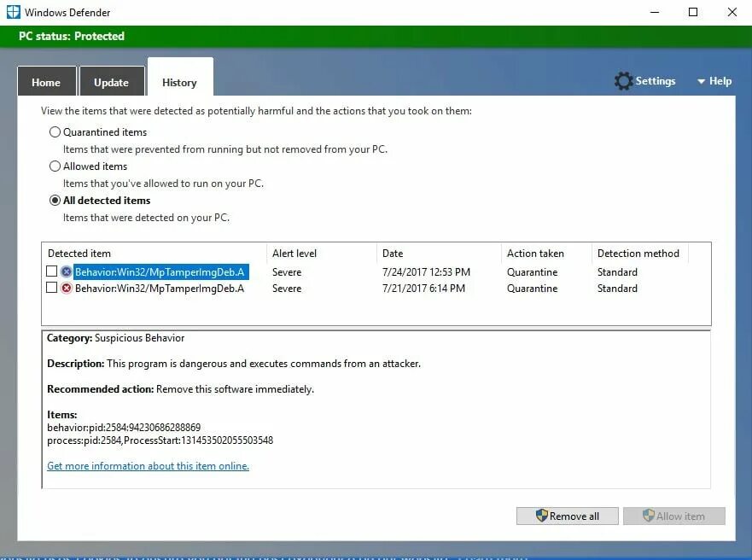Image resolution: width=752 pixels, height=560 pixels.
Task: Click the date 7/24/2017 12:53 PM
Action: [426, 271]
